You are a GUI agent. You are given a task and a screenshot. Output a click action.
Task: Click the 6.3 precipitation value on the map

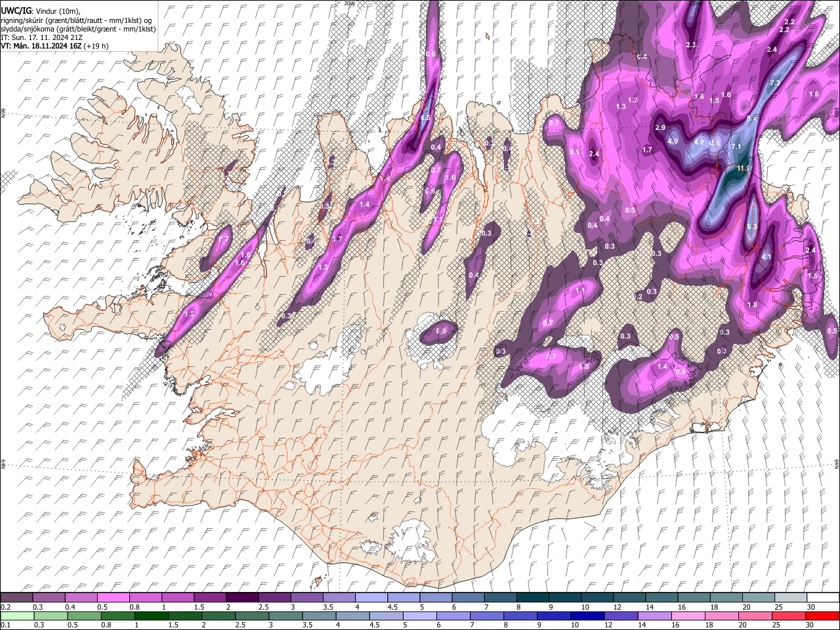[x=752, y=226]
